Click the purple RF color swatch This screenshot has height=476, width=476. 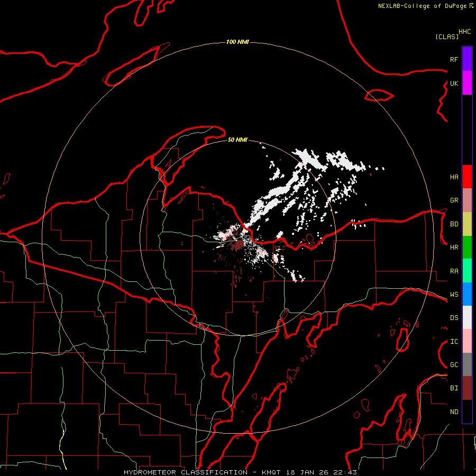tap(467, 59)
